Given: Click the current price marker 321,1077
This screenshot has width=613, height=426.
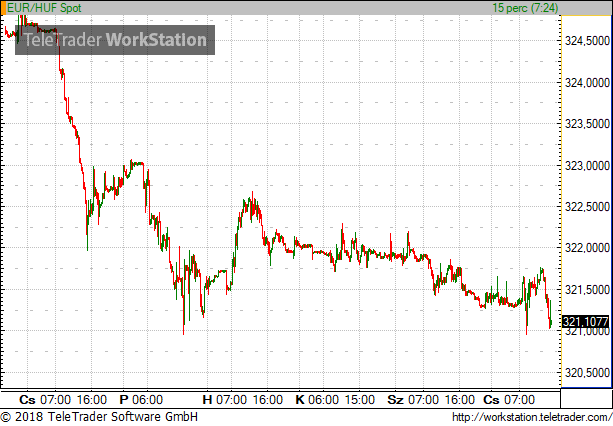Looking at the screenshot, I should pos(585,322).
